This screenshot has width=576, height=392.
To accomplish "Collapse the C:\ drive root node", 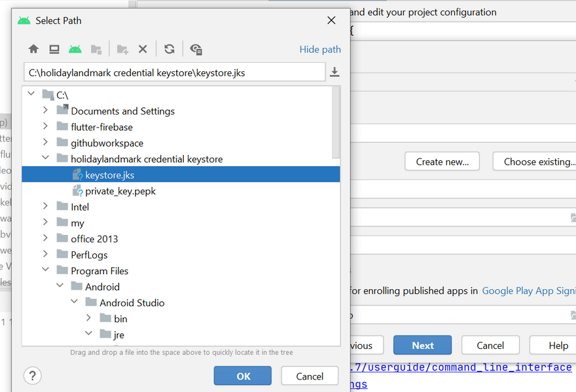I will pos(31,95).
